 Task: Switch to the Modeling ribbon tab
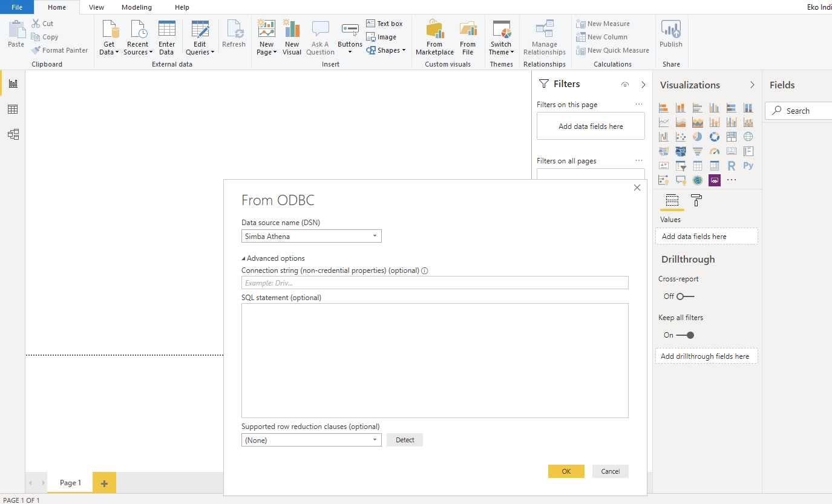tap(136, 7)
